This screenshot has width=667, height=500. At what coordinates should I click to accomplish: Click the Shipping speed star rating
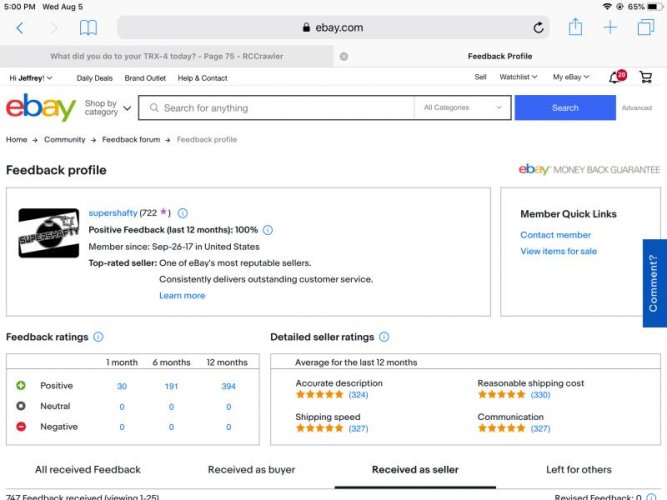319,428
